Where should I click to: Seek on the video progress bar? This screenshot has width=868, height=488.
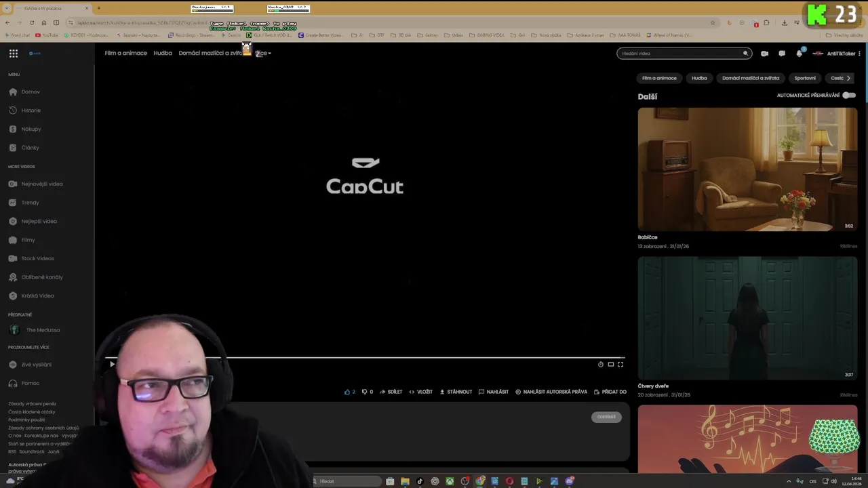coord(365,357)
